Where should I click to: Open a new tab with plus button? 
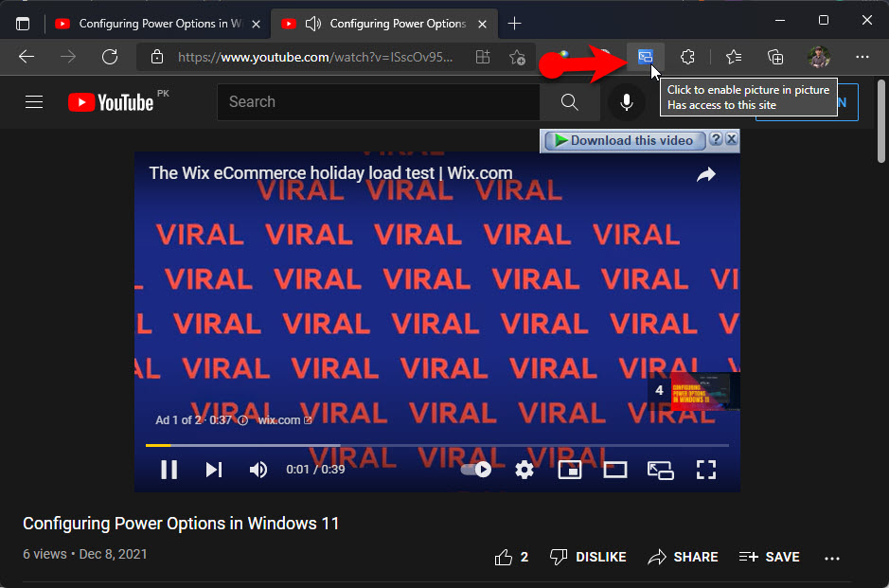[x=514, y=24]
